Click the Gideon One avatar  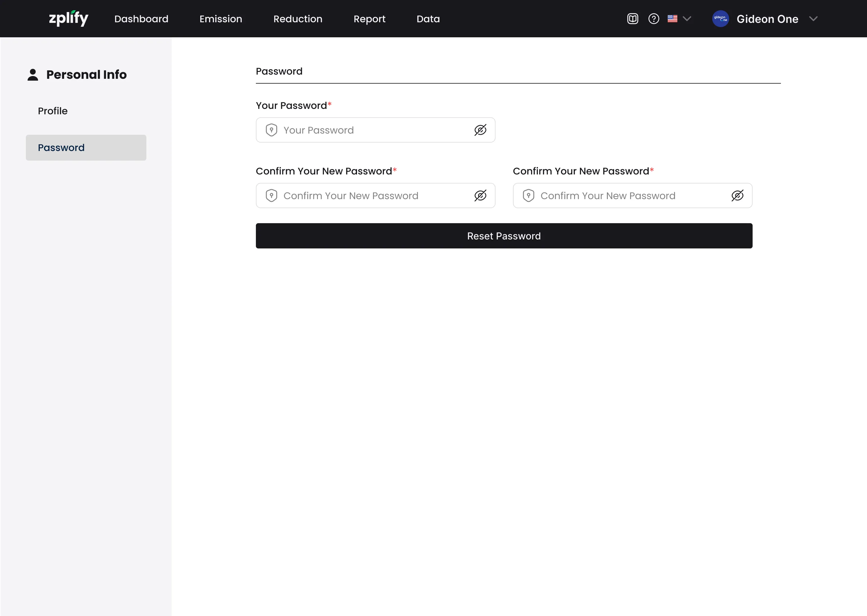[x=720, y=19]
